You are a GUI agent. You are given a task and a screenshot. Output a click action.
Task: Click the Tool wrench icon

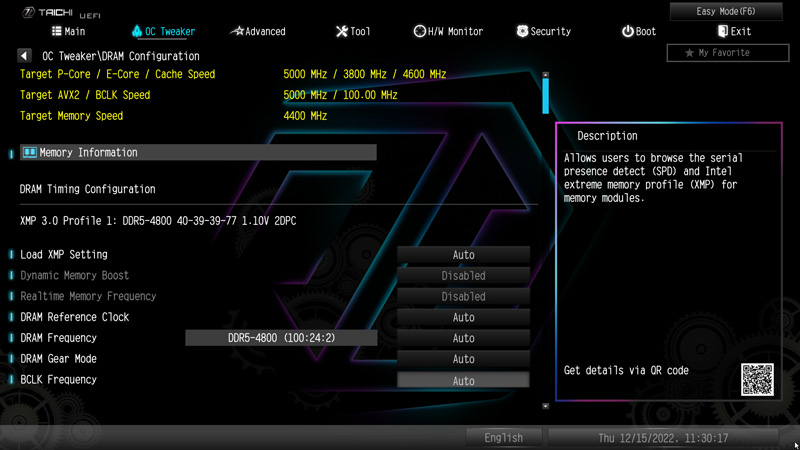(342, 32)
